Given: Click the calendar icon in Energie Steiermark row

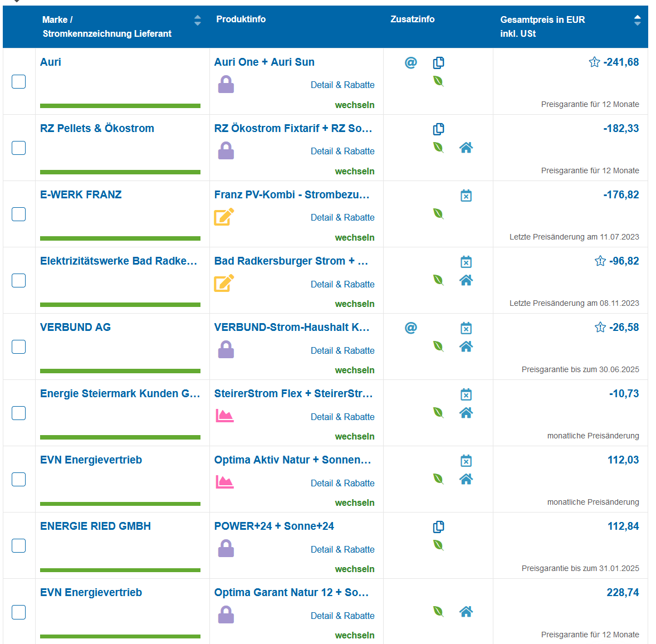Looking at the screenshot, I should (466, 394).
